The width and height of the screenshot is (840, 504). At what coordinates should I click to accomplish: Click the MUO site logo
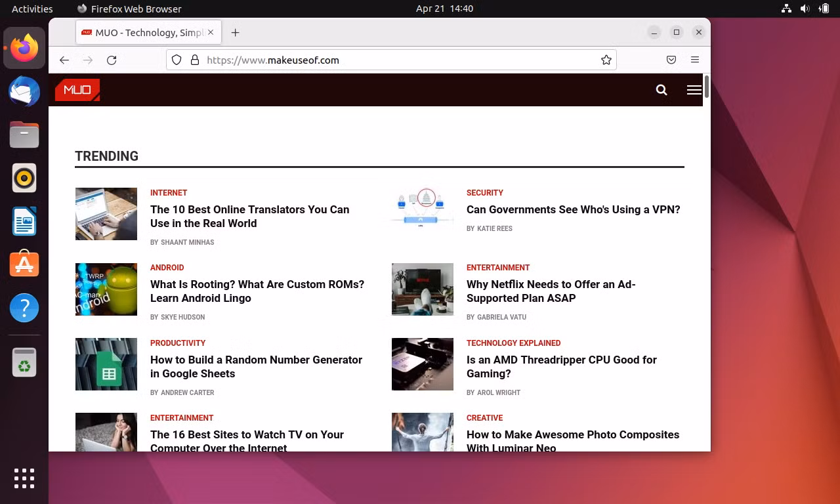click(x=77, y=90)
